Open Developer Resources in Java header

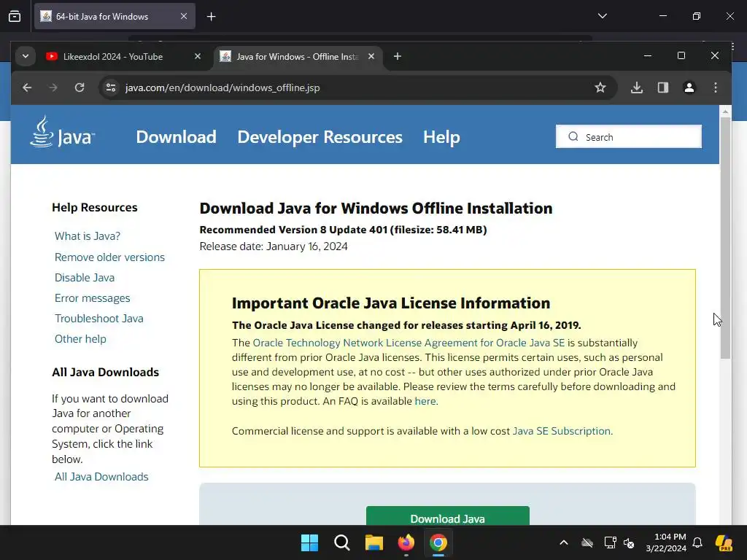(x=320, y=137)
